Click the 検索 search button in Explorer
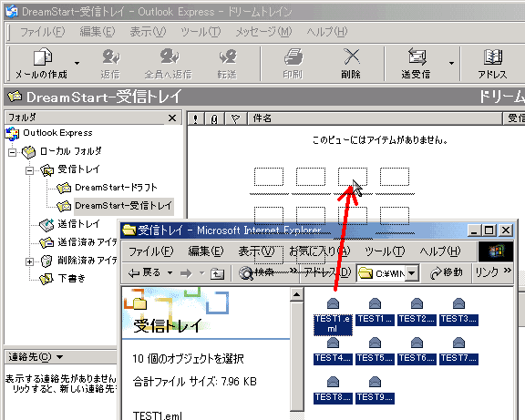Screen dimensions: 525x420 click(x=256, y=273)
